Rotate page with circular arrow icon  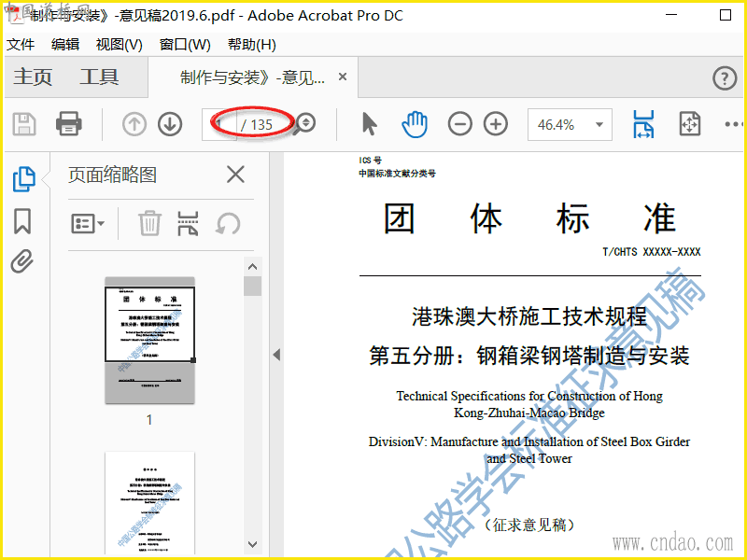(228, 223)
